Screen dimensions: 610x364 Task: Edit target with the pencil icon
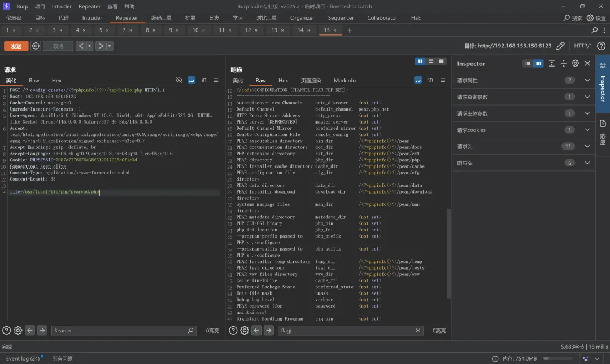(x=560, y=46)
